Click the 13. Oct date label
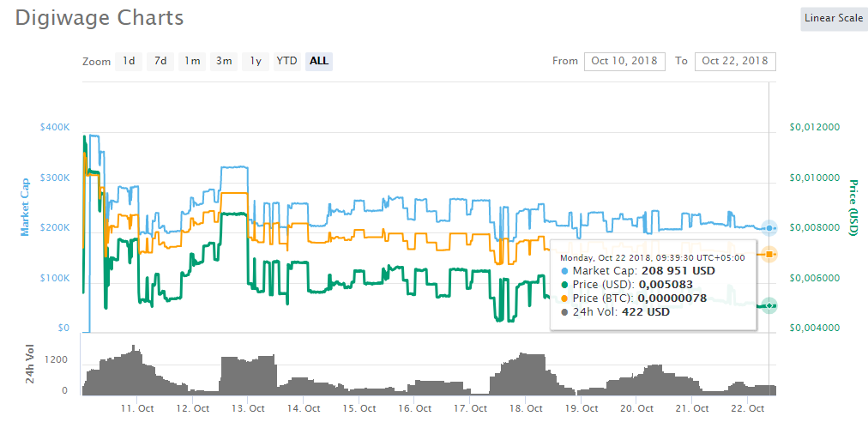This screenshot has width=868, height=422. click(x=247, y=409)
